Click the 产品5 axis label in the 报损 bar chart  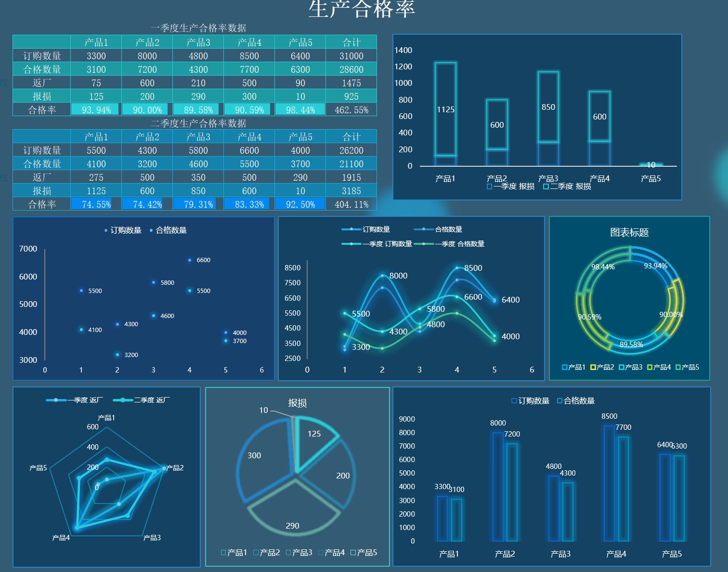click(651, 179)
